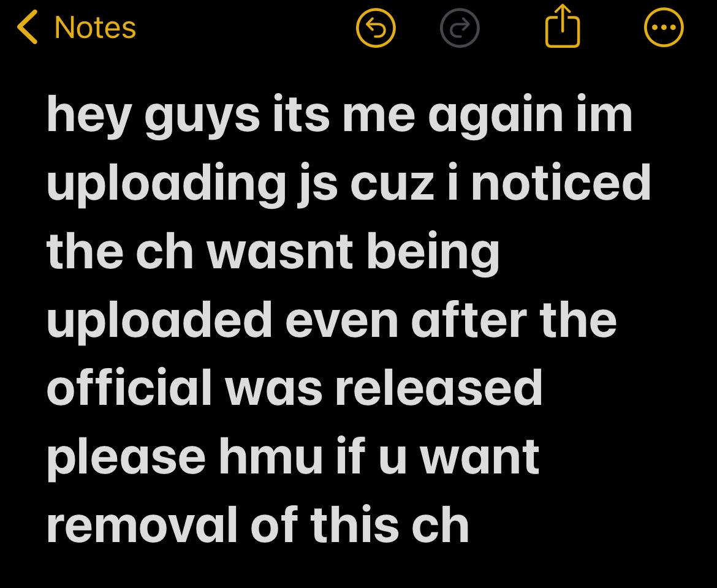Open the more options ellipsis menu
717x588 pixels.
click(664, 28)
